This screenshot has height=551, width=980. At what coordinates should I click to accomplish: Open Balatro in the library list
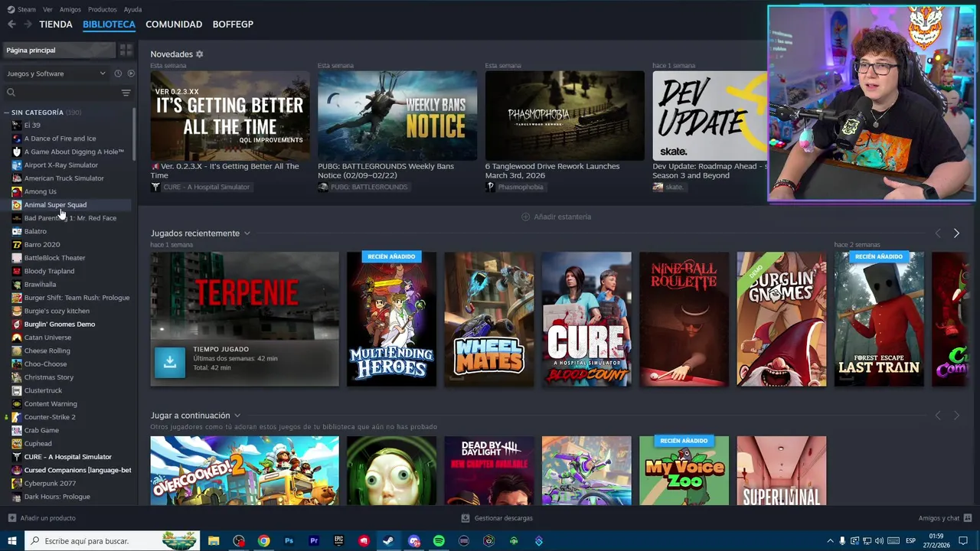pyautogui.click(x=35, y=231)
